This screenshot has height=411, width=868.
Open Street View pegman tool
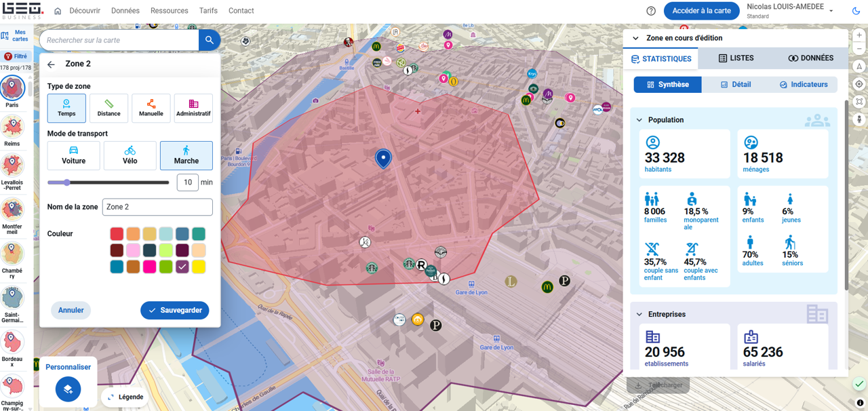[x=859, y=119]
